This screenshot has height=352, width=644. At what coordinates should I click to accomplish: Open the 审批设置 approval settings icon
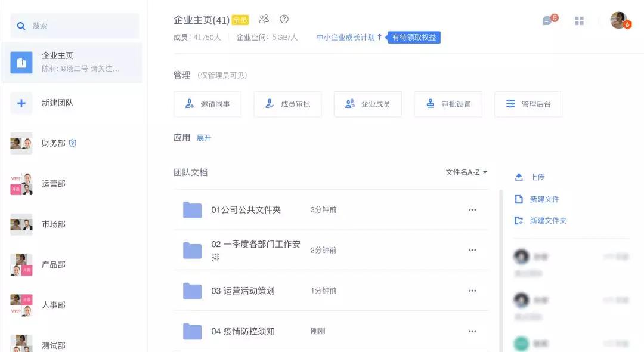click(x=429, y=104)
